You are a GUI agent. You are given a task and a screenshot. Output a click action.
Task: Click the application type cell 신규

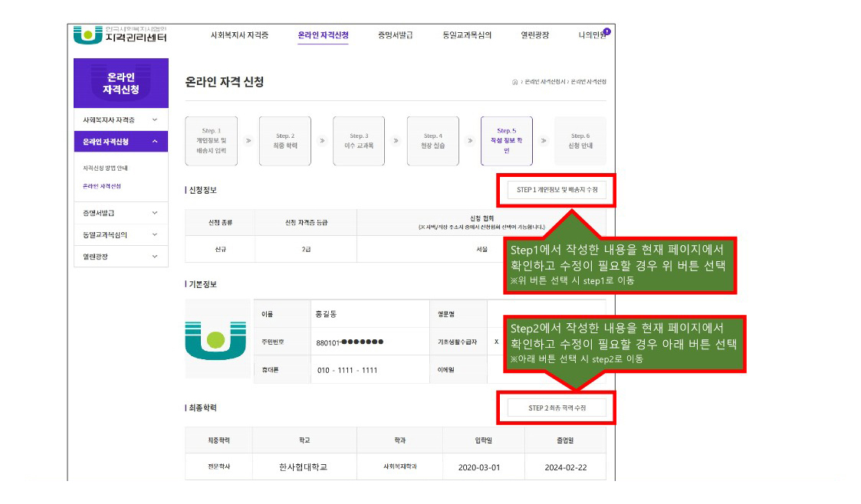click(220, 250)
